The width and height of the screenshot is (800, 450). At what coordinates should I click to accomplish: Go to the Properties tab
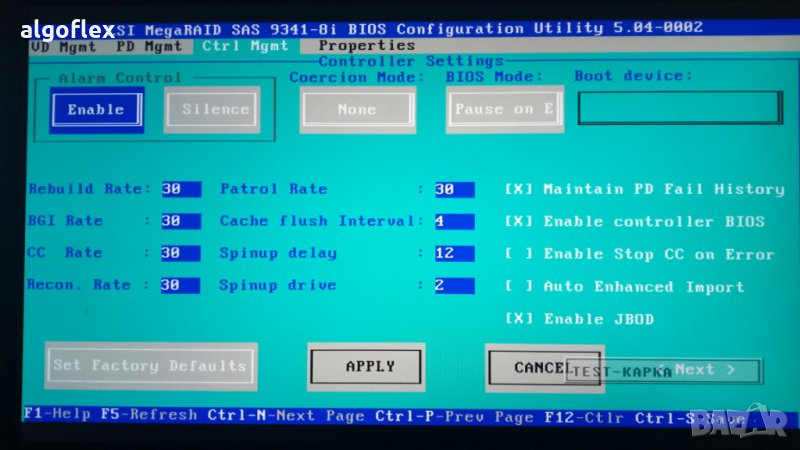366,46
